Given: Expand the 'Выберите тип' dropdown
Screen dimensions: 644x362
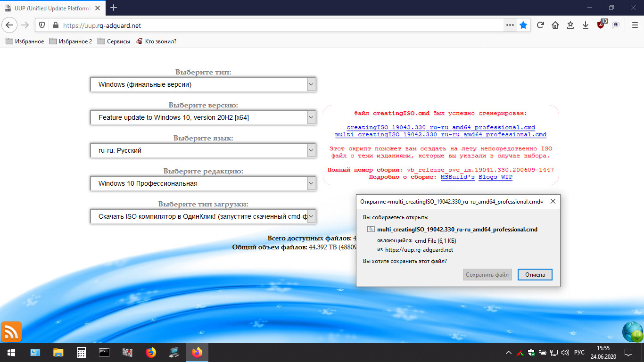Looking at the screenshot, I should [203, 85].
